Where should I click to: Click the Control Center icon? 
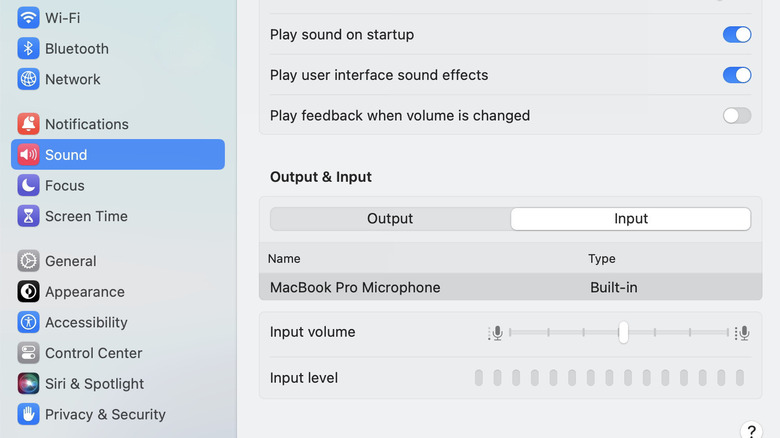[x=28, y=353]
